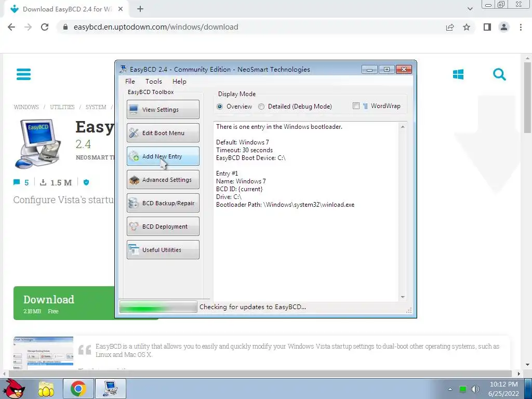
Task: Open the tab search dropdown chevron
Action: [470, 9]
